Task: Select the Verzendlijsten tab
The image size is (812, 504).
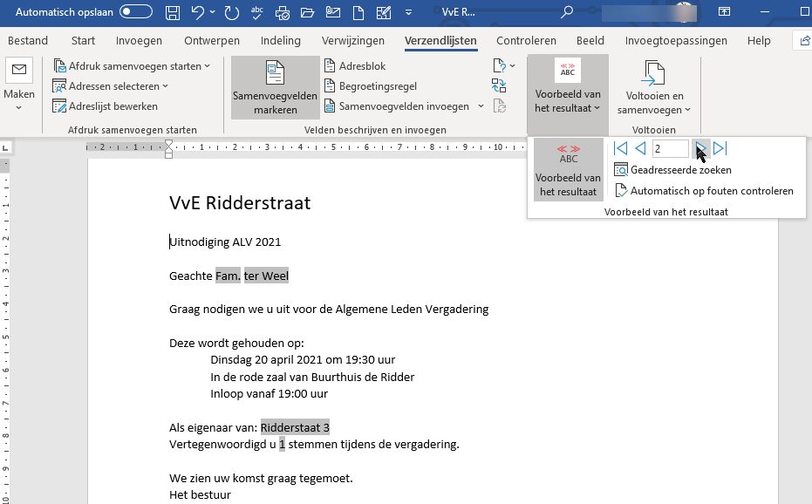Action: [440, 40]
